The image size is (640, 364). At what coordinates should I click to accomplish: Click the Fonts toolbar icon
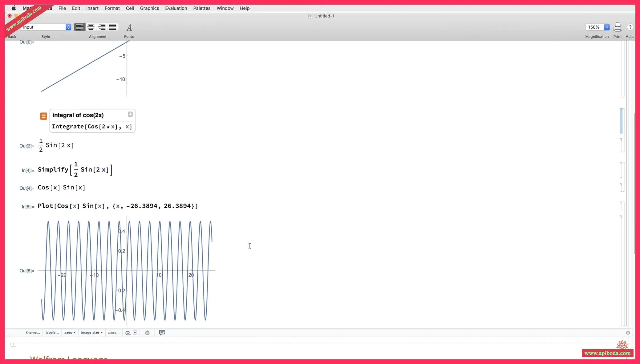(x=129, y=27)
